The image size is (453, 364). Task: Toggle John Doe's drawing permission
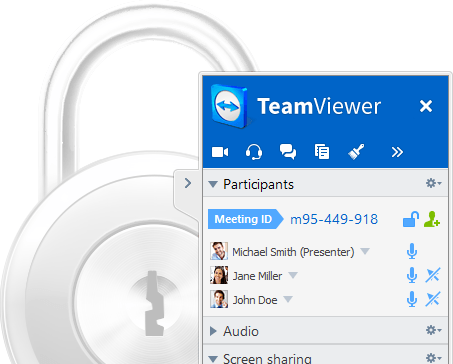(x=433, y=299)
